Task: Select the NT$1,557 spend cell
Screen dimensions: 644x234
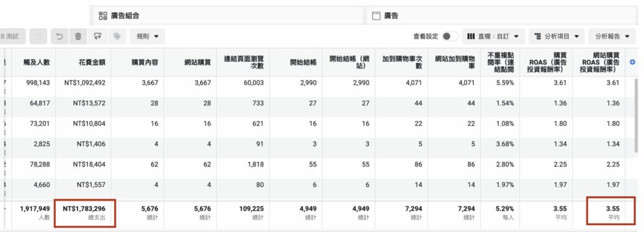Action: [x=84, y=189]
